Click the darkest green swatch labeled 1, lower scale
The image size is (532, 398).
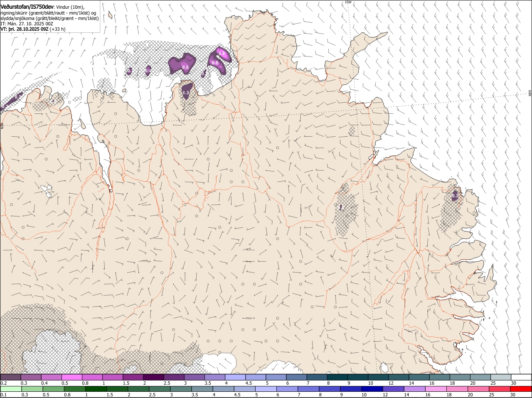(x=96, y=389)
